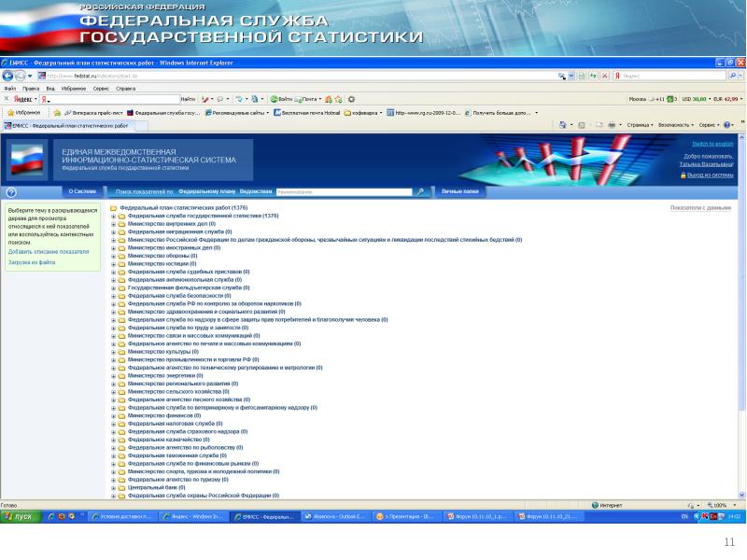
Task: Click the Switch to english link
Action: tap(712, 144)
